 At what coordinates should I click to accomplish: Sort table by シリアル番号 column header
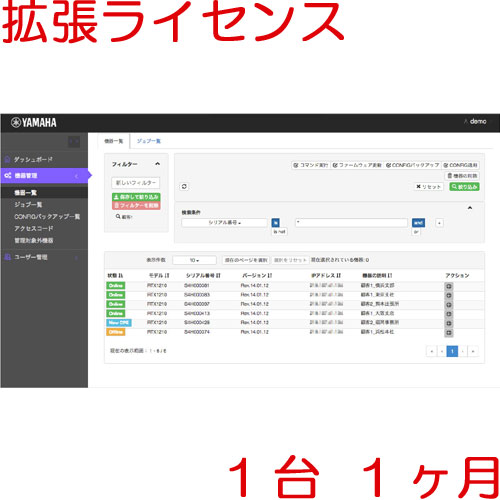coord(203,275)
